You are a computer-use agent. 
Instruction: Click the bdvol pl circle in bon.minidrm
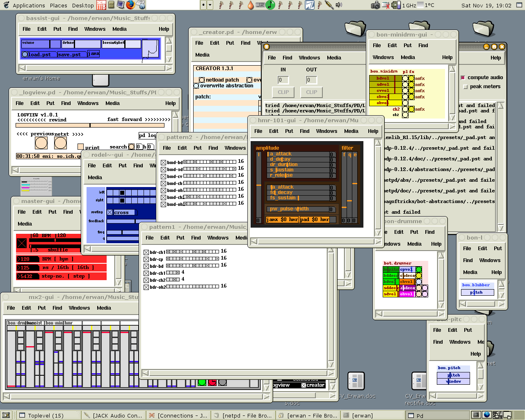click(x=405, y=78)
